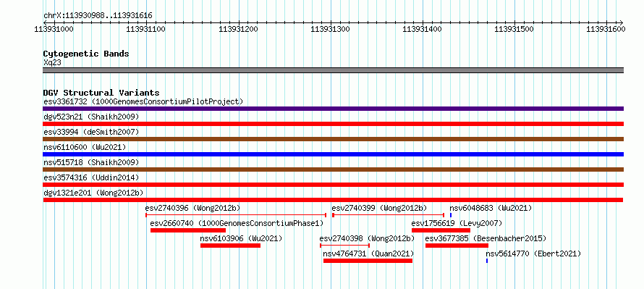Click the chrX:113930988..113931616 region label
Screen dimensions: 644x289
click(x=98, y=16)
